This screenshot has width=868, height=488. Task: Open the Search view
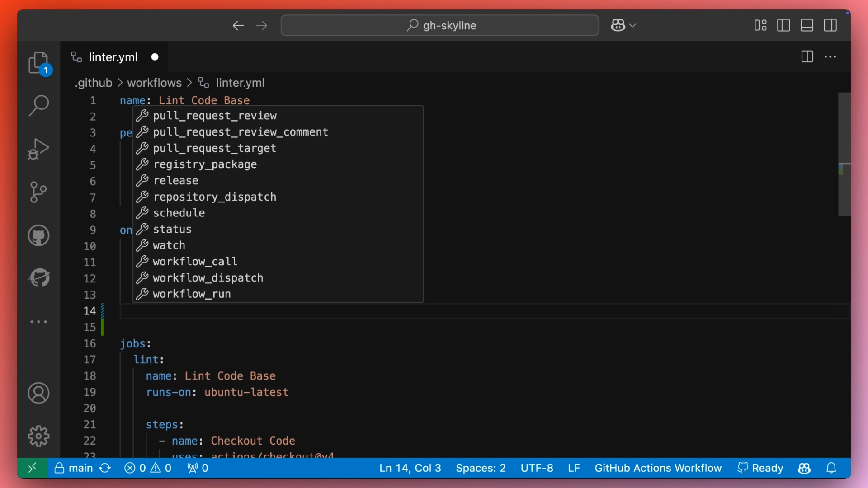point(39,105)
